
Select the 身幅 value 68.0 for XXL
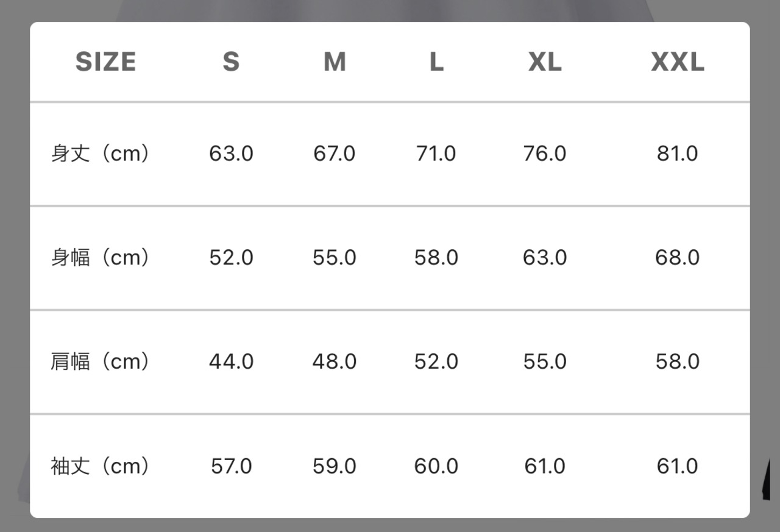[x=677, y=258]
